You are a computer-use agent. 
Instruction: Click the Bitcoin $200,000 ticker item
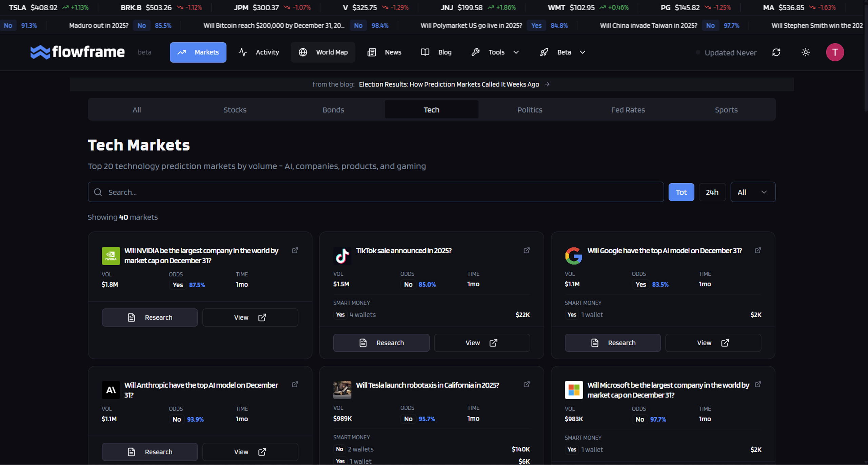pyautogui.click(x=296, y=25)
